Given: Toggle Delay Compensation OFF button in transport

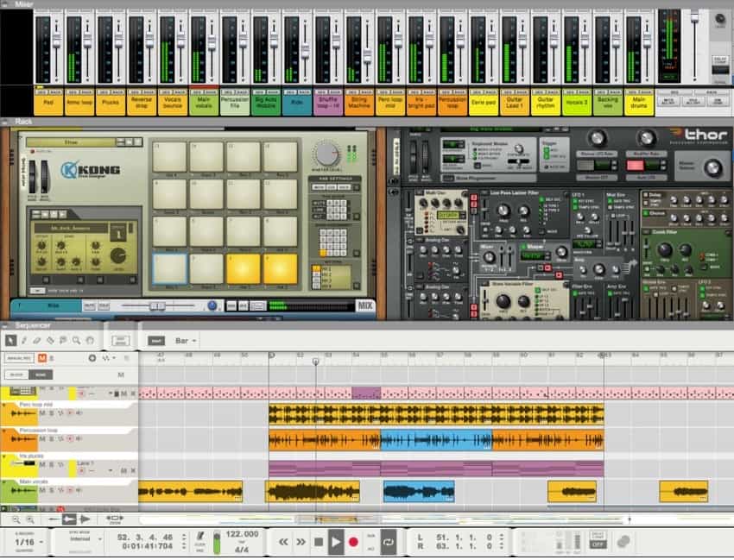Looking at the screenshot, I should (x=598, y=544).
